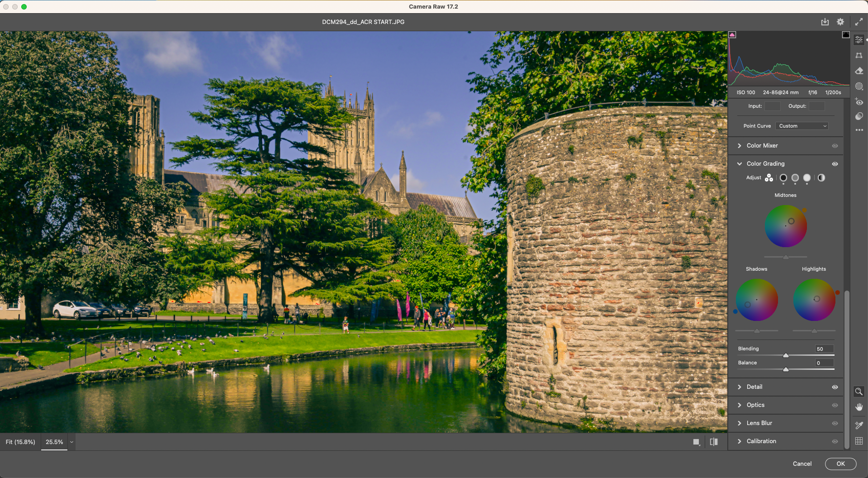Click the Blending slider handle
868x478 pixels.
[x=786, y=355]
